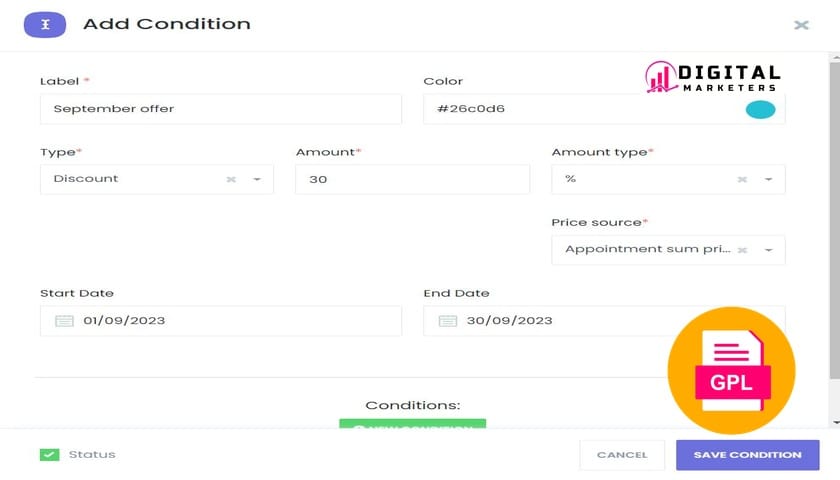
Task: Open the Amount type dropdown arrow
Action: click(x=769, y=179)
